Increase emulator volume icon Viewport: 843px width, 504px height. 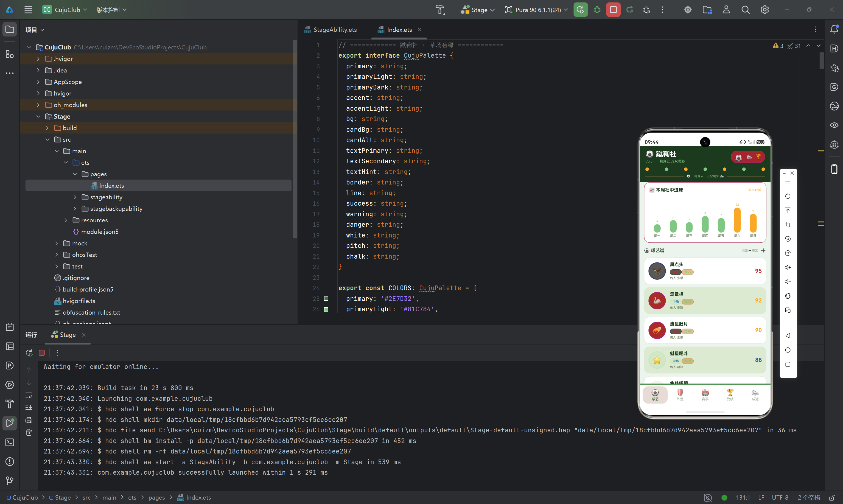click(788, 268)
